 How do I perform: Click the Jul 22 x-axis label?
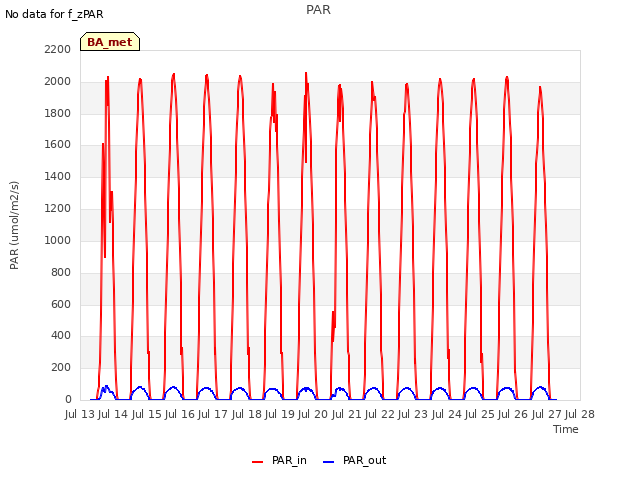coord(380,414)
